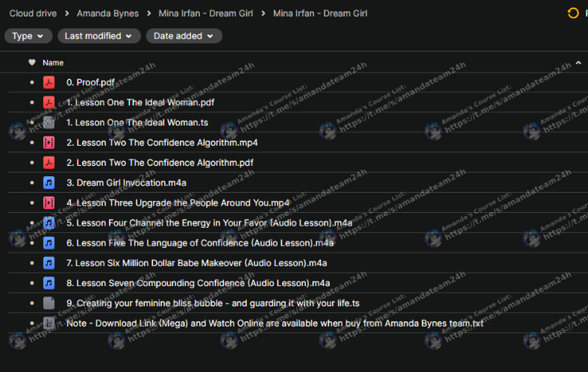Click video icon of Lesson Two Confidence Algorithm.mp4
The height and width of the screenshot is (372, 588).
49,143
